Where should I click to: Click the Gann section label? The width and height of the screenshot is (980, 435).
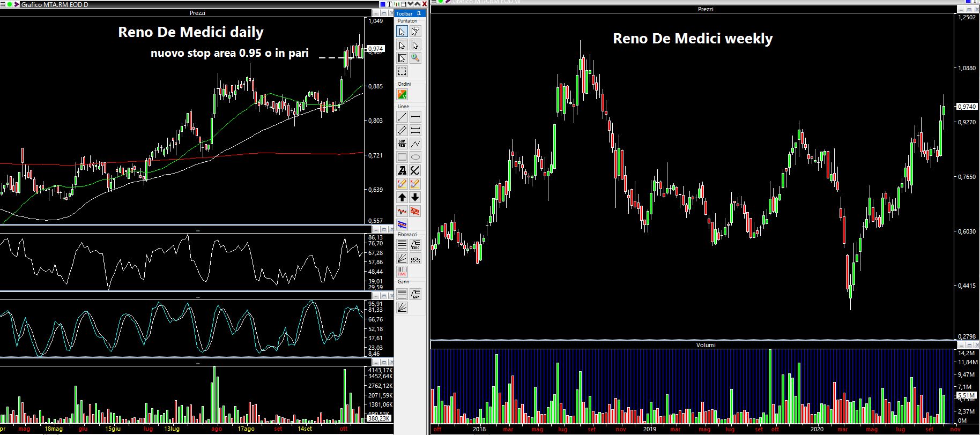[403, 282]
